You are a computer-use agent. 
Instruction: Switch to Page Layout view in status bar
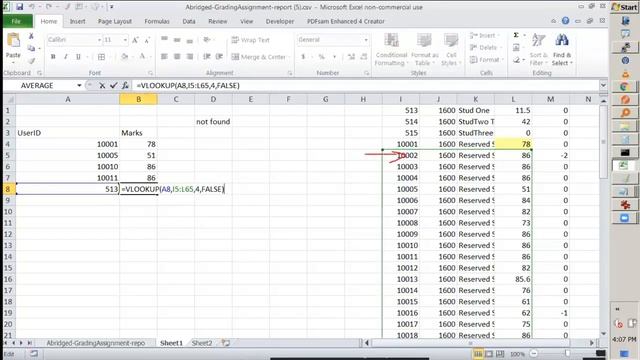click(x=489, y=353)
